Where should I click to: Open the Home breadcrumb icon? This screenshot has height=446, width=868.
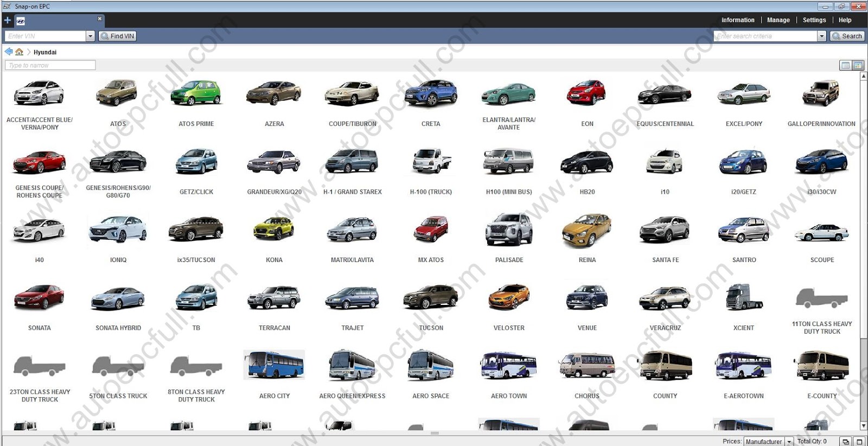20,52
